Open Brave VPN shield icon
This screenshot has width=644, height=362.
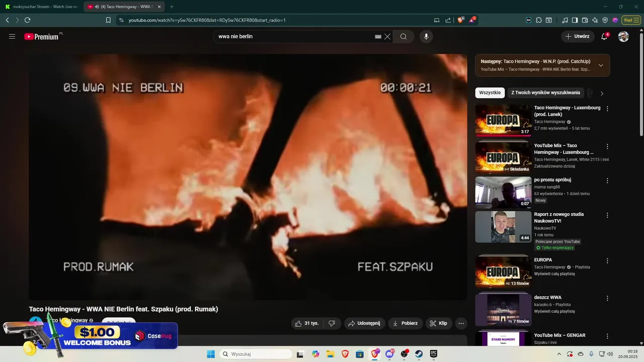point(605,20)
